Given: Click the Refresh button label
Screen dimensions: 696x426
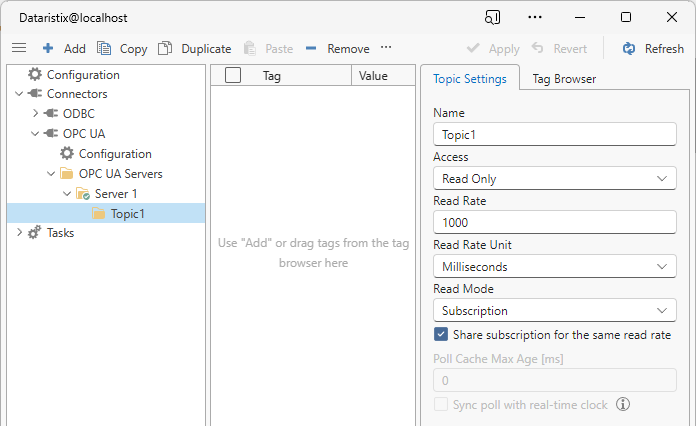Looking at the screenshot, I should point(664,48).
